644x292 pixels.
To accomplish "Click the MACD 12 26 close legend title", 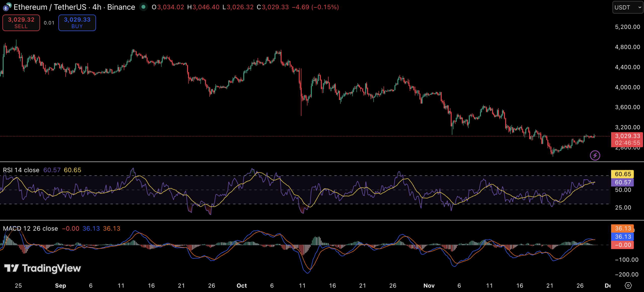I will [30, 229].
